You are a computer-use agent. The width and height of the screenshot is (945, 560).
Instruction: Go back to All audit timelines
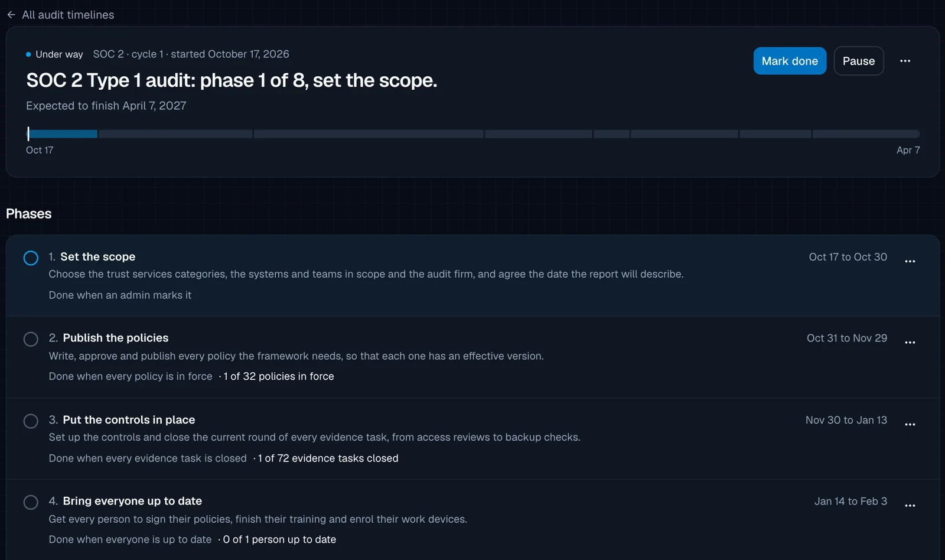click(x=68, y=15)
